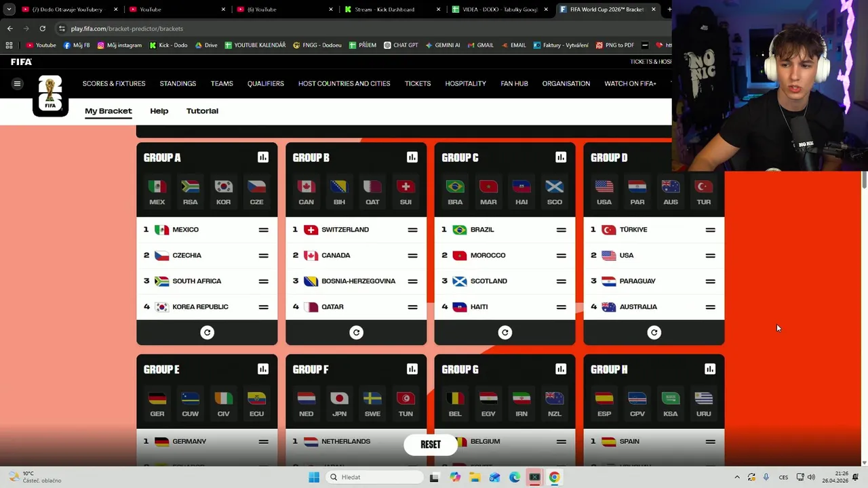
Task: Open the Windows Start menu
Action: (x=314, y=477)
